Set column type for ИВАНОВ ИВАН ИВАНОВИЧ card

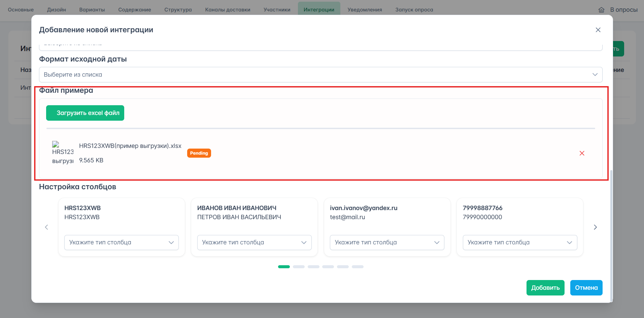click(x=254, y=242)
